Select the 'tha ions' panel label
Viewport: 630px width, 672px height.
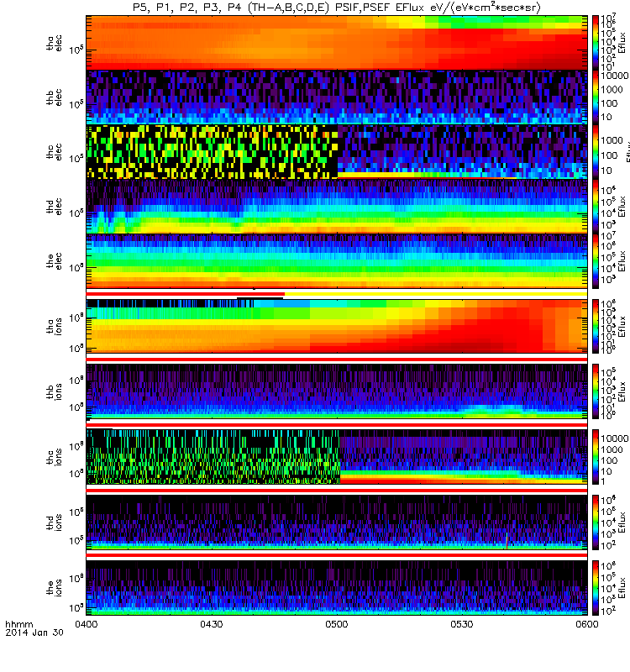click(54, 327)
